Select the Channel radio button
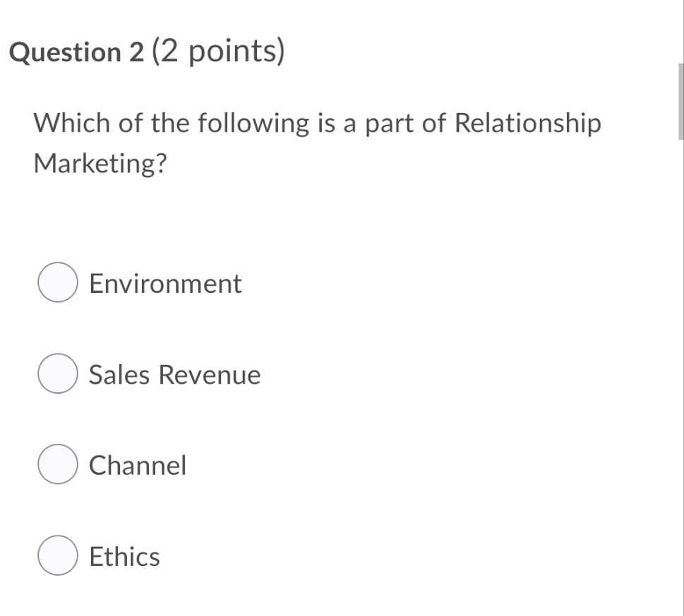This screenshot has height=616, width=684. (x=57, y=466)
